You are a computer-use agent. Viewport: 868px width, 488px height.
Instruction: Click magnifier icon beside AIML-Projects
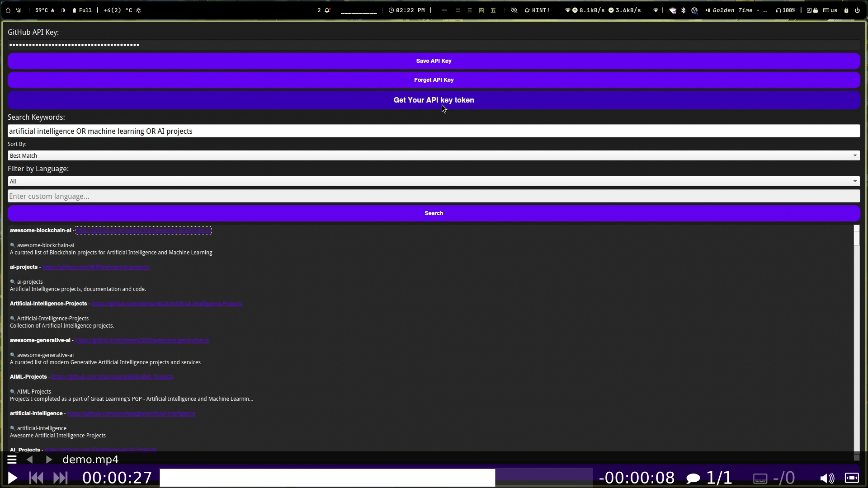pos(13,392)
